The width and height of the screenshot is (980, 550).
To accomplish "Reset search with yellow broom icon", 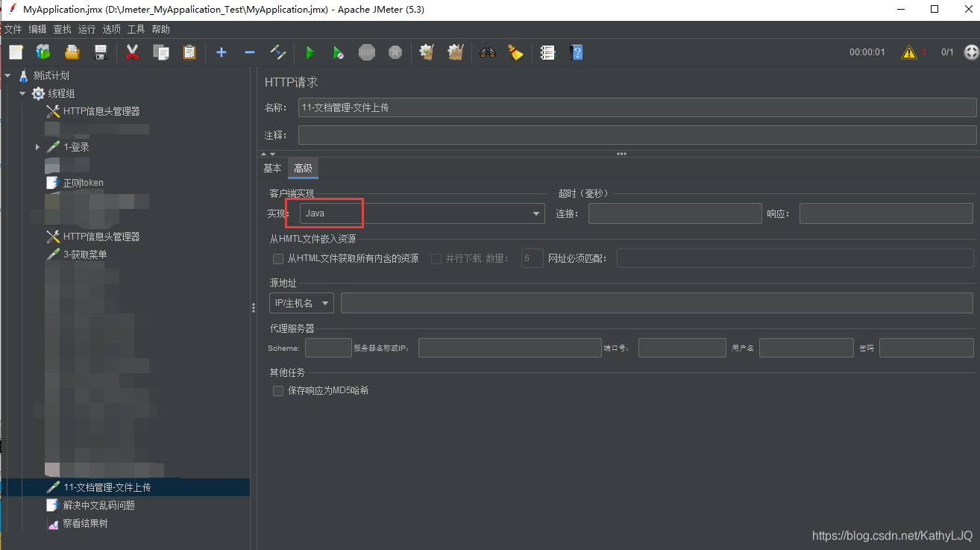I will 516,52.
